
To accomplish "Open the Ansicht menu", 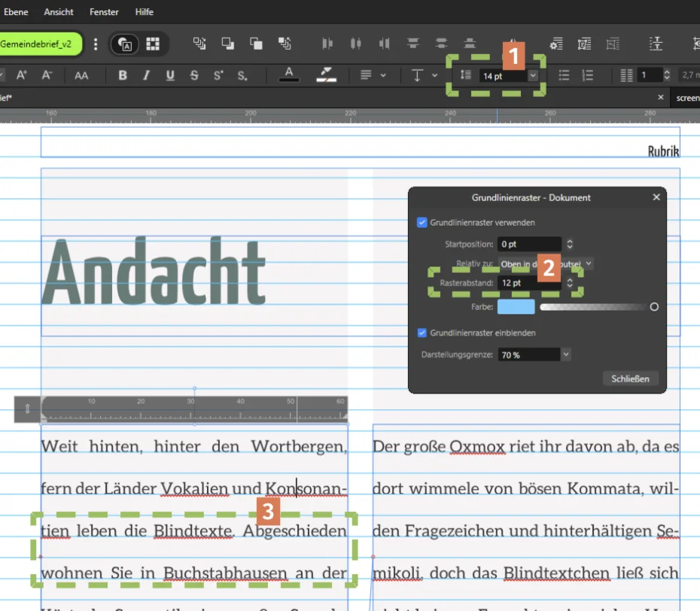I will pos(59,12).
